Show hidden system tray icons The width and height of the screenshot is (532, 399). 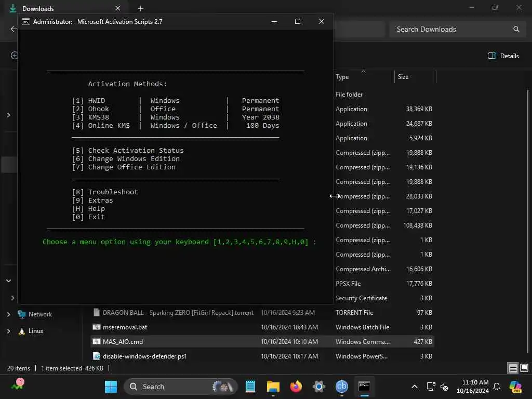(414, 387)
